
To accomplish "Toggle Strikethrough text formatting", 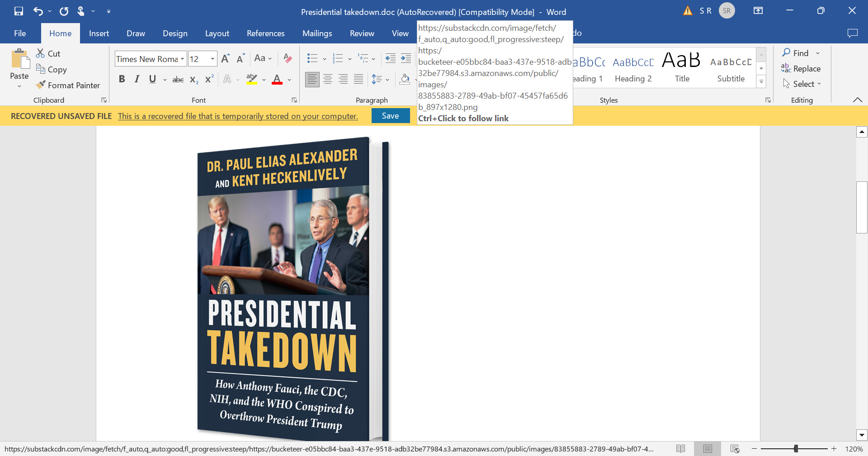I will [x=178, y=80].
